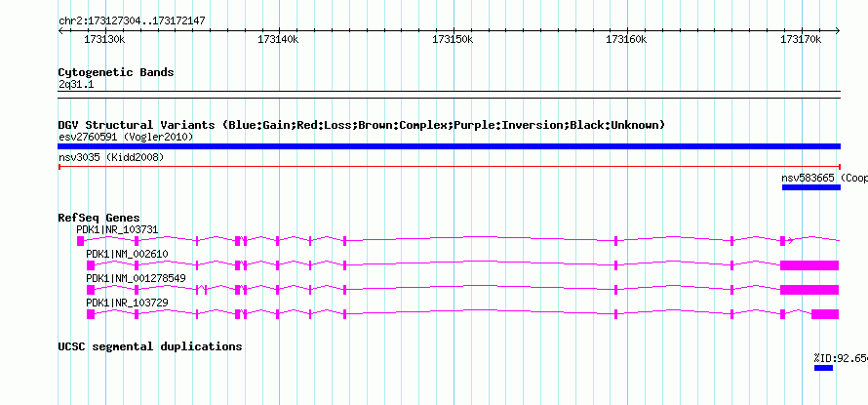The image size is (868, 405).
Task: Open the nsv3035 (Kidd2008) variant label
Action: 111,157
